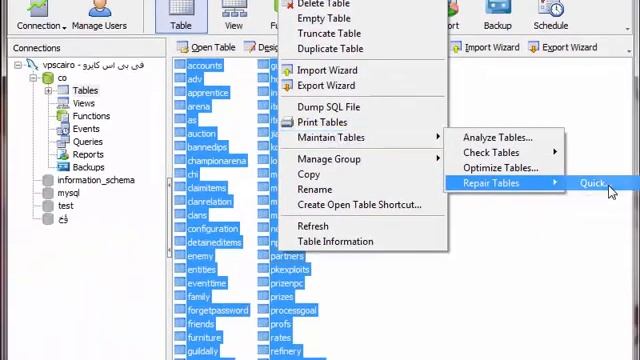Select the accounts table
Image resolution: width=640 pixels, height=360 pixels.
(x=204, y=65)
